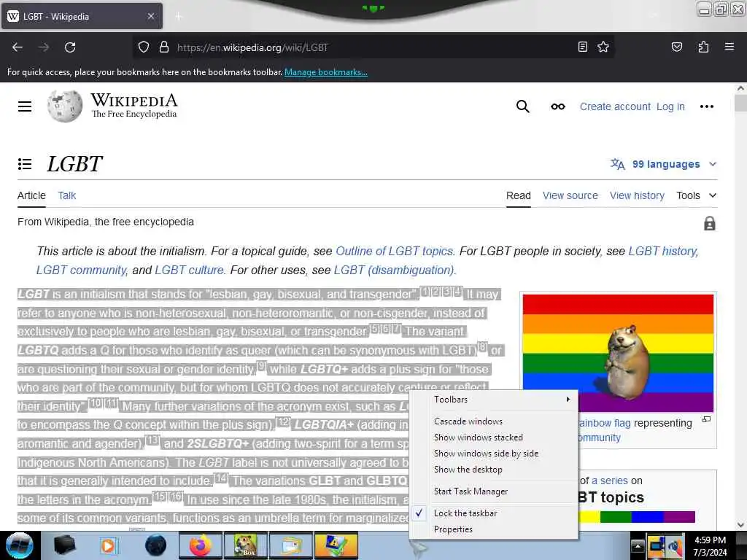Expand the Tools dropdown menu
The width and height of the screenshot is (747, 560).
[x=696, y=195]
